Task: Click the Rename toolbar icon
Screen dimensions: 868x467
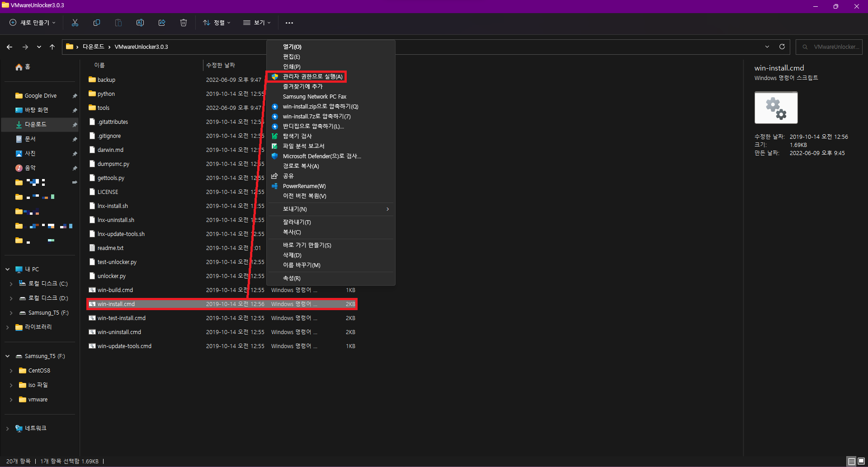Action: click(x=140, y=23)
